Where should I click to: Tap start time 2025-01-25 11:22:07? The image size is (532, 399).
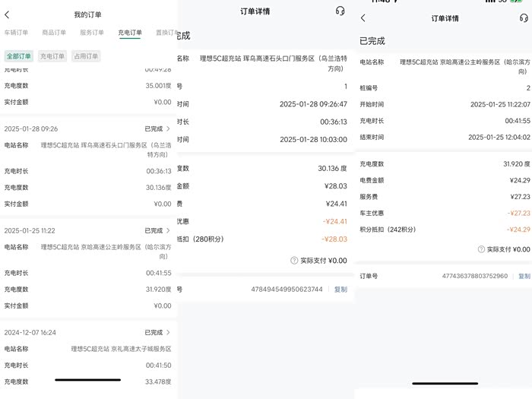[x=500, y=105]
